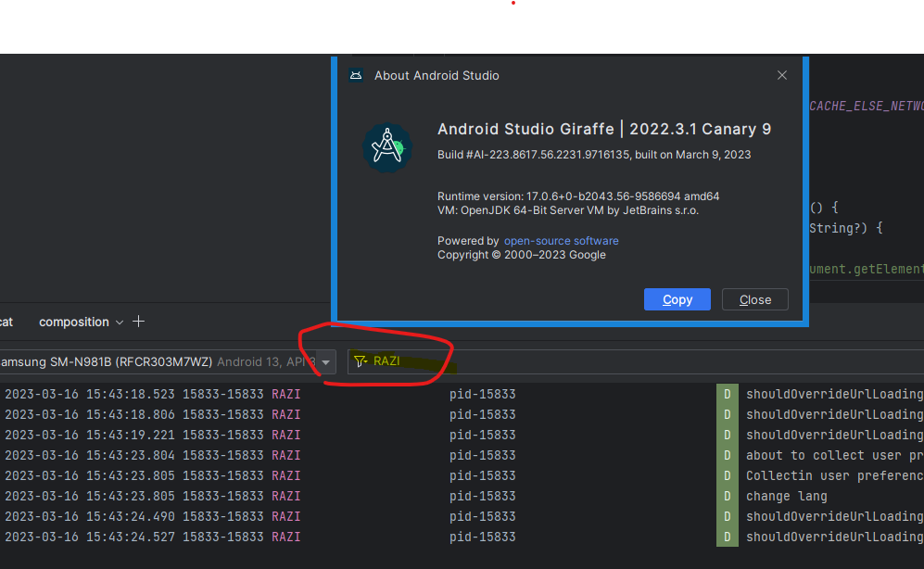Click the D badge on 'Collectin user' row
The image size is (924, 569).
727,475
